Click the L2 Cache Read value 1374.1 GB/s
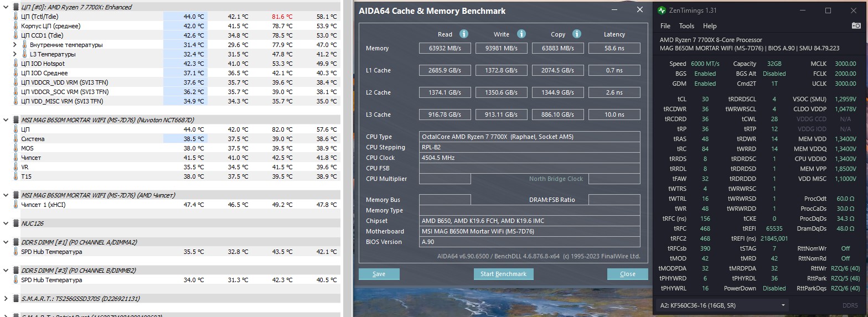The height and width of the screenshot is (317, 868). click(x=445, y=92)
